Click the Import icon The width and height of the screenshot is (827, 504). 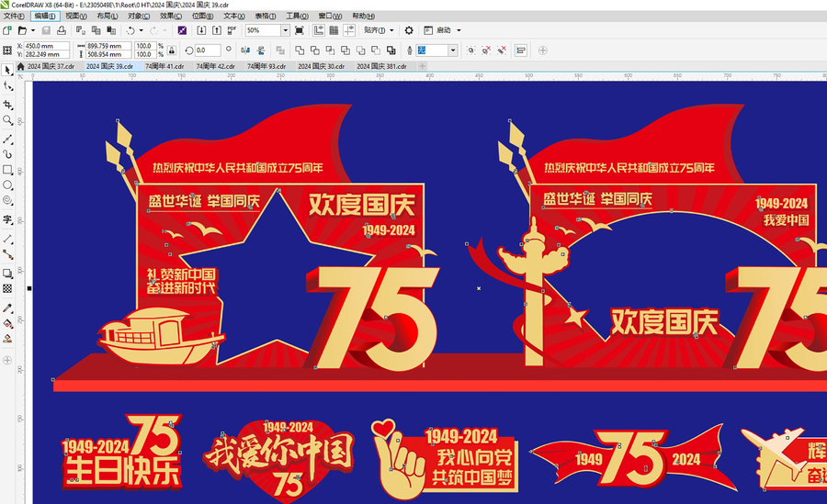(x=201, y=30)
